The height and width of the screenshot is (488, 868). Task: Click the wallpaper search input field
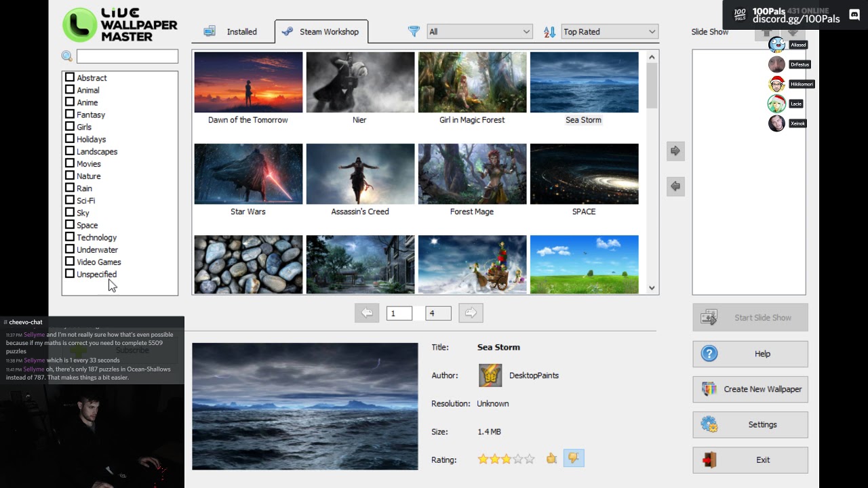(x=127, y=56)
